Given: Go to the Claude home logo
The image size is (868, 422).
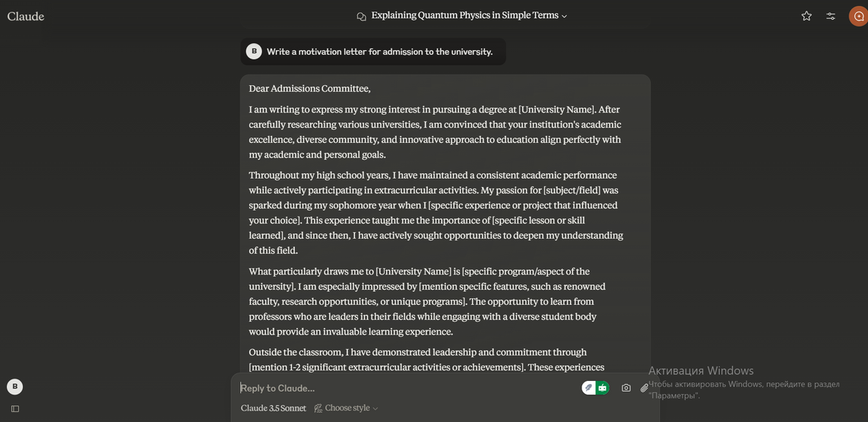Looking at the screenshot, I should 26,16.
